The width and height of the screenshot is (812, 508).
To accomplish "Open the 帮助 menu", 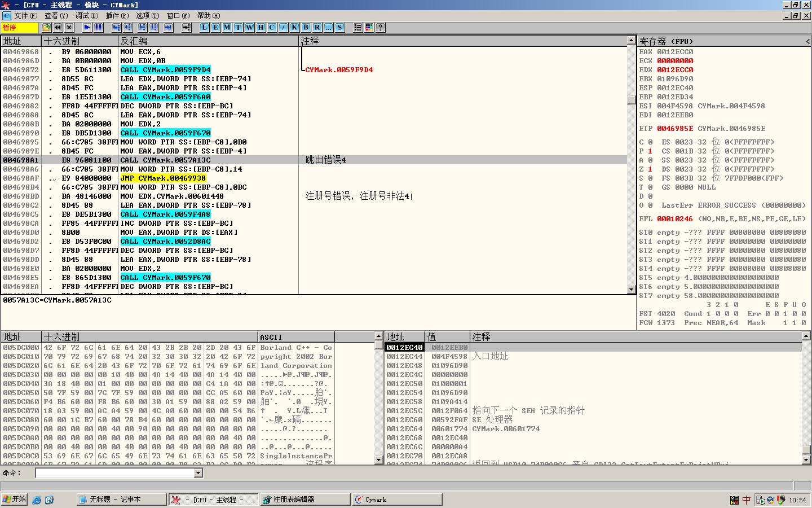I will coord(208,16).
